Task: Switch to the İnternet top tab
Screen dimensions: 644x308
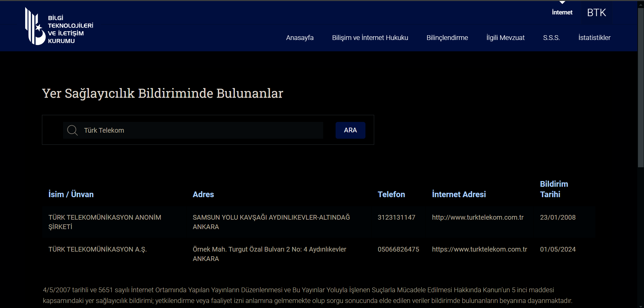Action: pos(562,12)
